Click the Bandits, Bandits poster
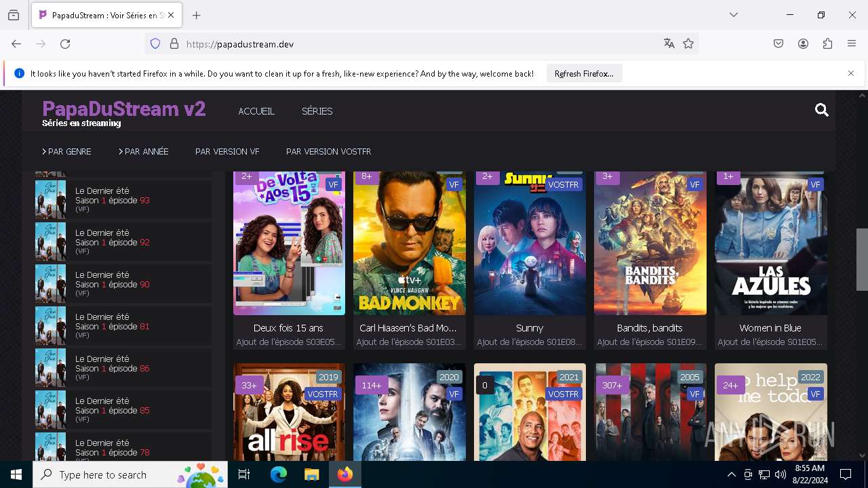The image size is (868, 488). pyautogui.click(x=650, y=244)
